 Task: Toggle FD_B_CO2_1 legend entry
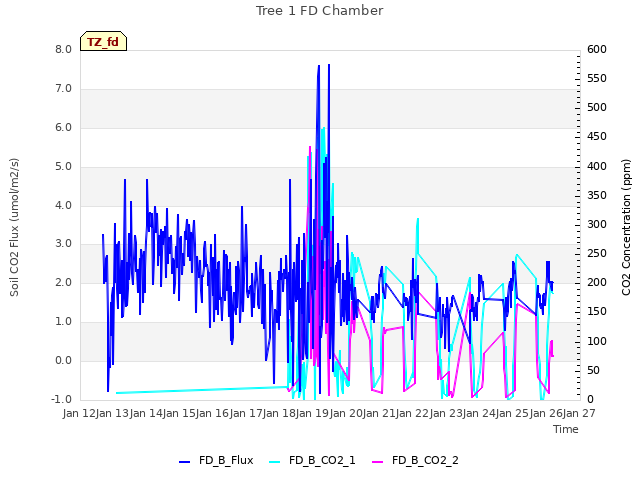(x=312, y=460)
